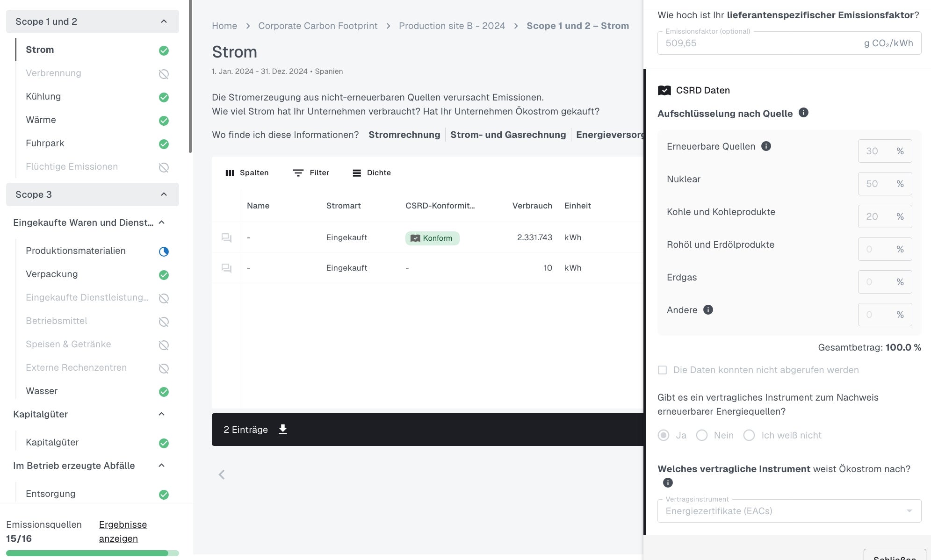
Task: Collapse the Kapitalgüter group
Action: 162,414
